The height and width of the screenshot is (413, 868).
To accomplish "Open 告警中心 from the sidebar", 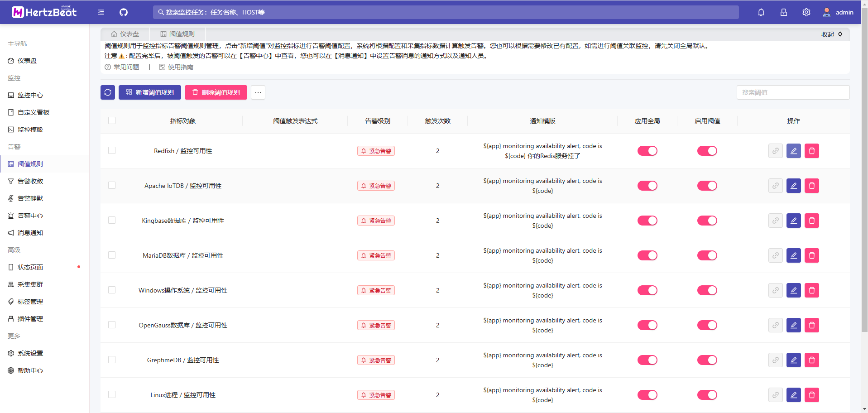I will tap(30, 216).
